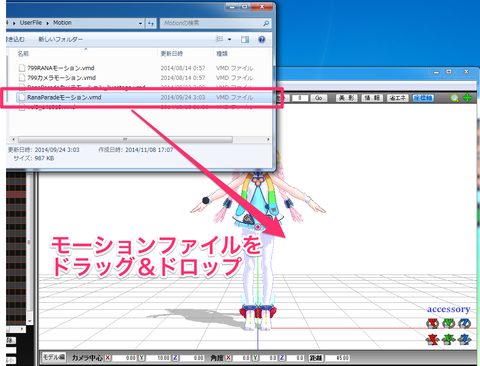The width and height of the screenshot is (480, 366).
Task: Click the X-axis move accessory icon
Action: pos(432,339)
